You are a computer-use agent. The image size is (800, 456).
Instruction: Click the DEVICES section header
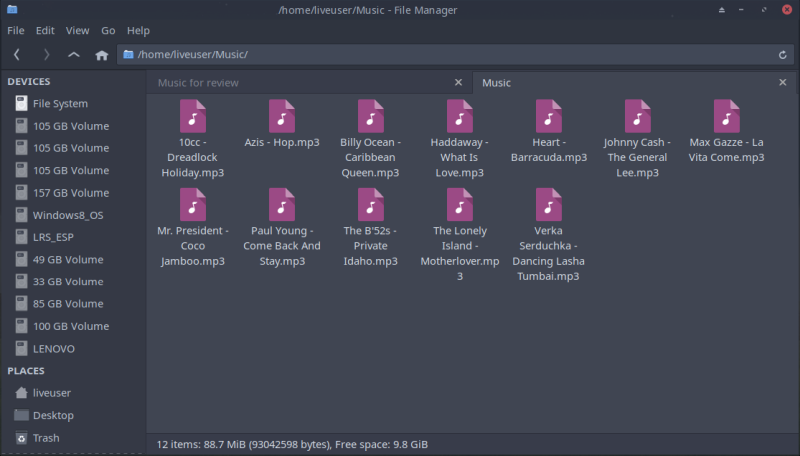29,82
